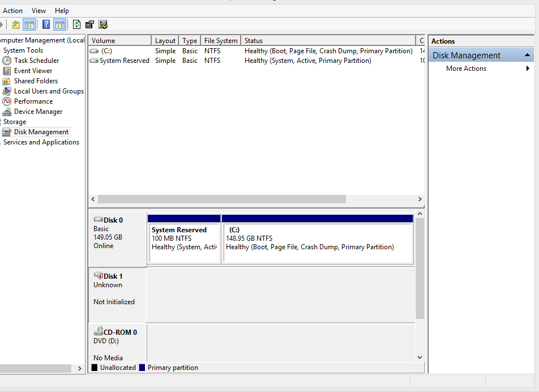539x392 pixels.
Task: Select CD-ROM 0 DVD (D:) panel
Action: tap(118, 343)
